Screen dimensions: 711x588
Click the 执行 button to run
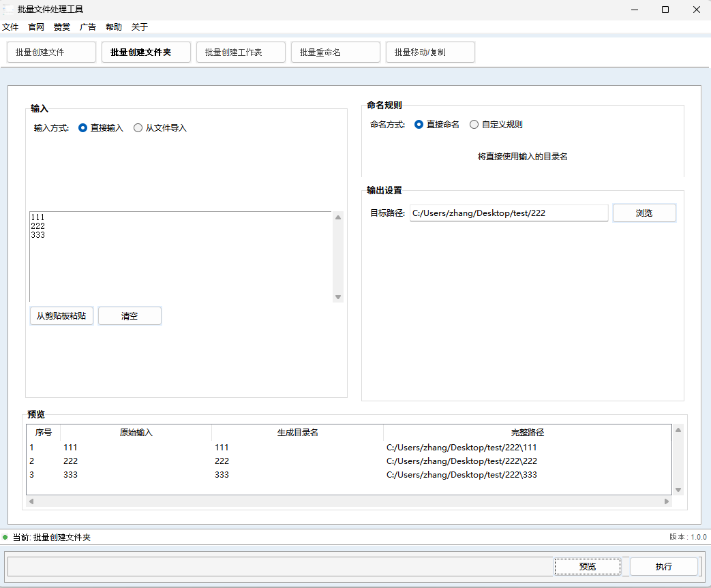663,566
